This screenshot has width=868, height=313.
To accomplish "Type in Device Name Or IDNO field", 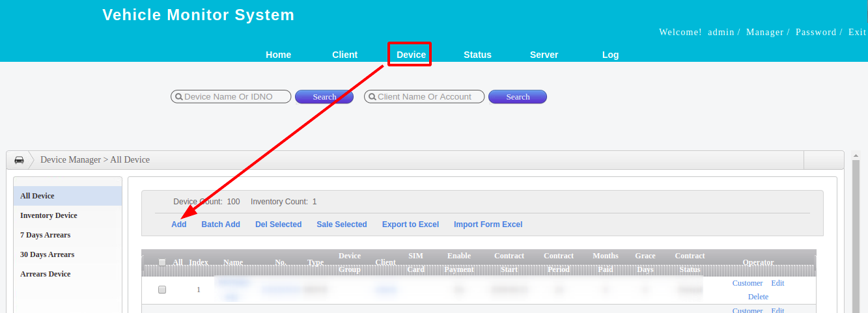I will 236,97.
